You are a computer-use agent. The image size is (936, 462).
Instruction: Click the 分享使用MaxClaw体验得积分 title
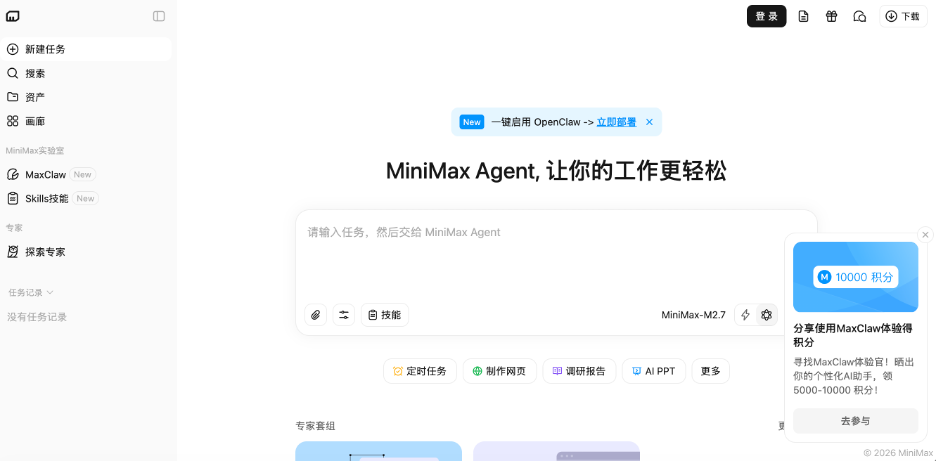point(854,335)
